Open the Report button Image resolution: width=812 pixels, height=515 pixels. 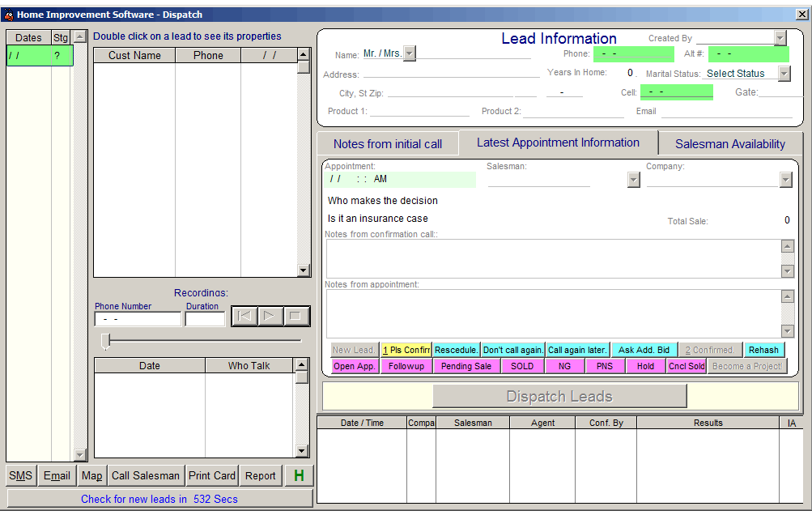click(260, 475)
